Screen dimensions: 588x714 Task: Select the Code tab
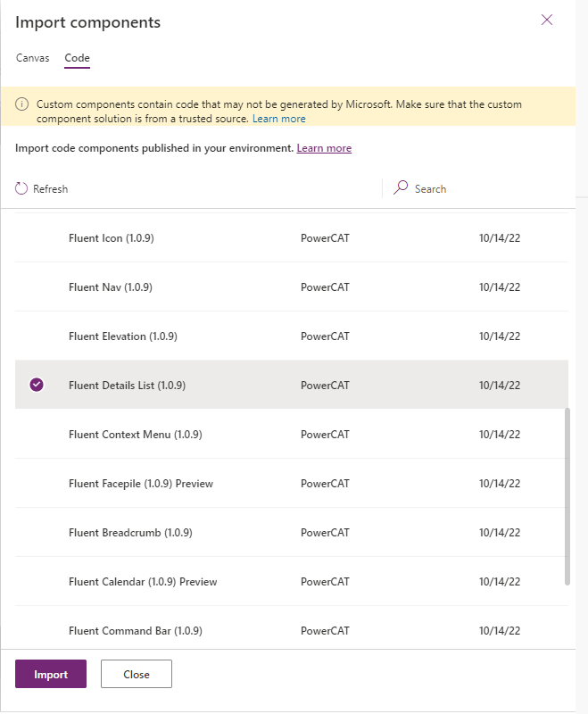(77, 58)
